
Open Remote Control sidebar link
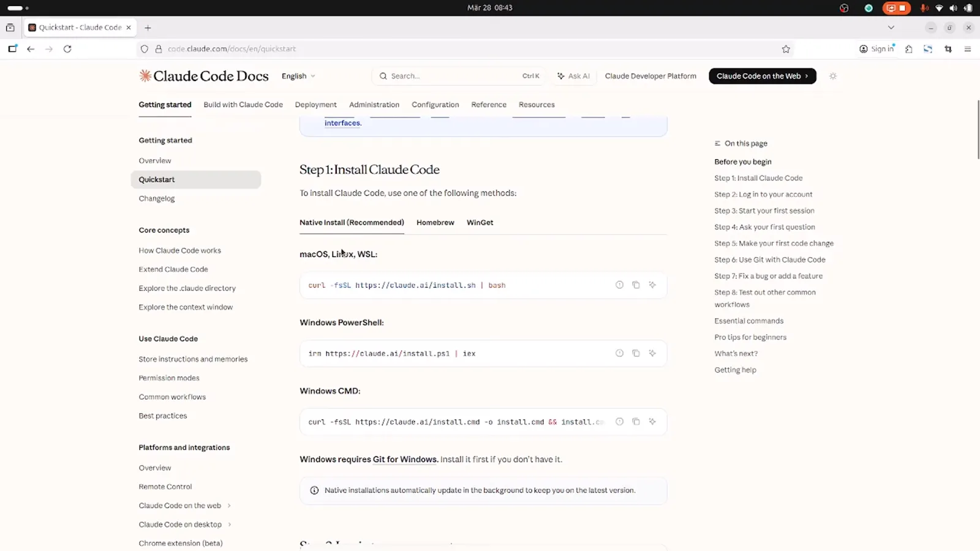point(165,487)
